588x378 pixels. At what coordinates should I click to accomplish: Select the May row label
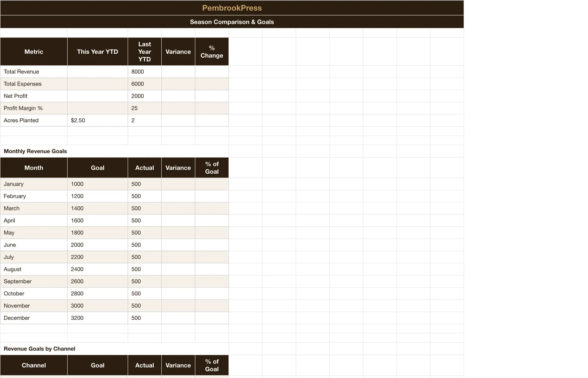(34, 233)
